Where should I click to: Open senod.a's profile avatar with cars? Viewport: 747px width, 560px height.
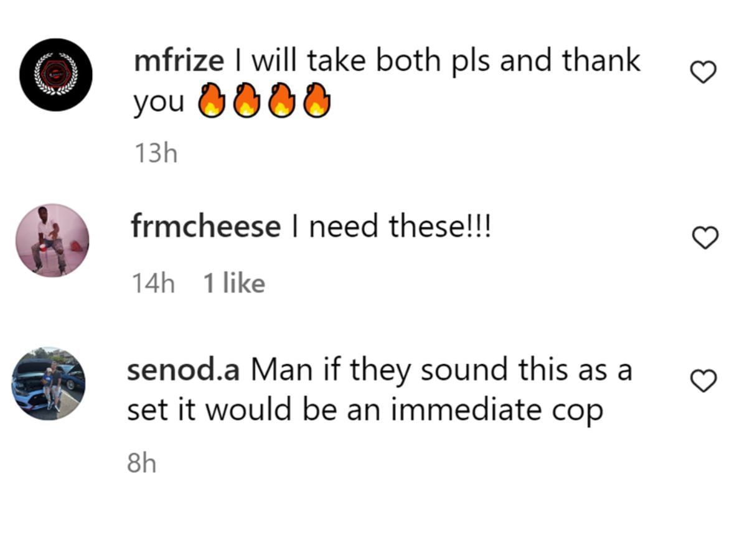[x=49, y=383]
